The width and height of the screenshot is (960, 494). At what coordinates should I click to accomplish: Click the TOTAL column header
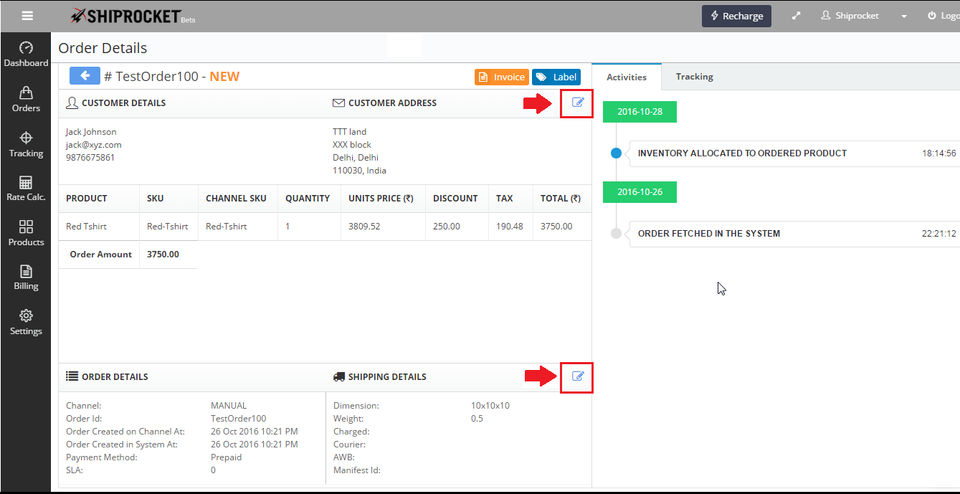[x=560, y=198]
